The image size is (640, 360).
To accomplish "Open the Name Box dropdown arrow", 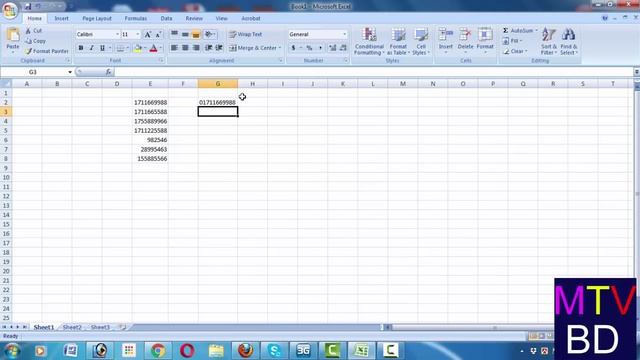I will point(70,72).
